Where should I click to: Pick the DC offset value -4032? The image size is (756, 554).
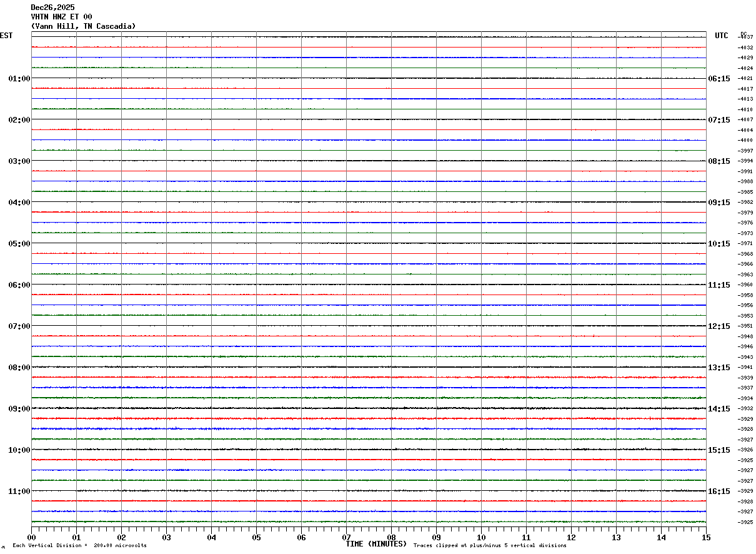pyautogui.click(x=745, y=48)
